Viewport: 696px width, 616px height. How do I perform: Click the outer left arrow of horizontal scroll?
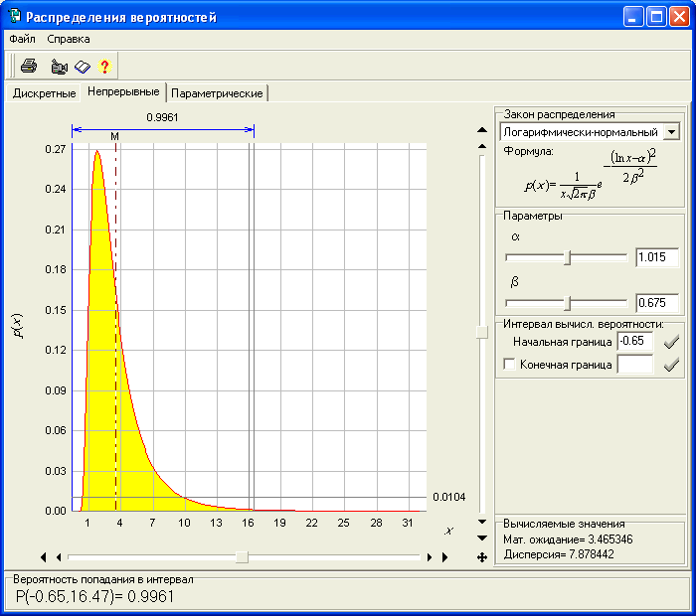click(x=44, y=557)
